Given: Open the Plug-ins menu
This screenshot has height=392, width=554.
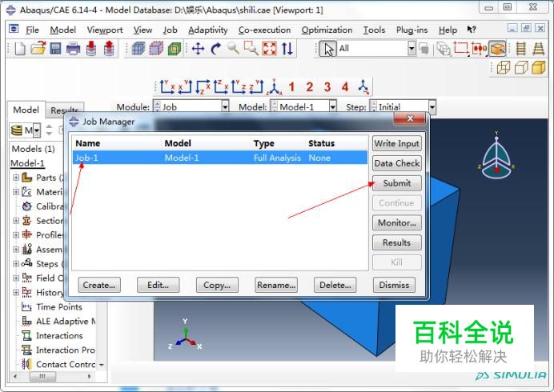Looking at the screenshot, I should (x=411, y=30).
